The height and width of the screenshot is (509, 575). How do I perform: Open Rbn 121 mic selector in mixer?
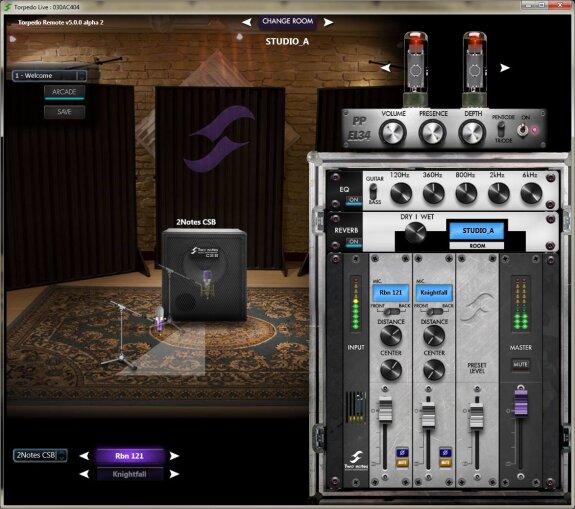391,293
